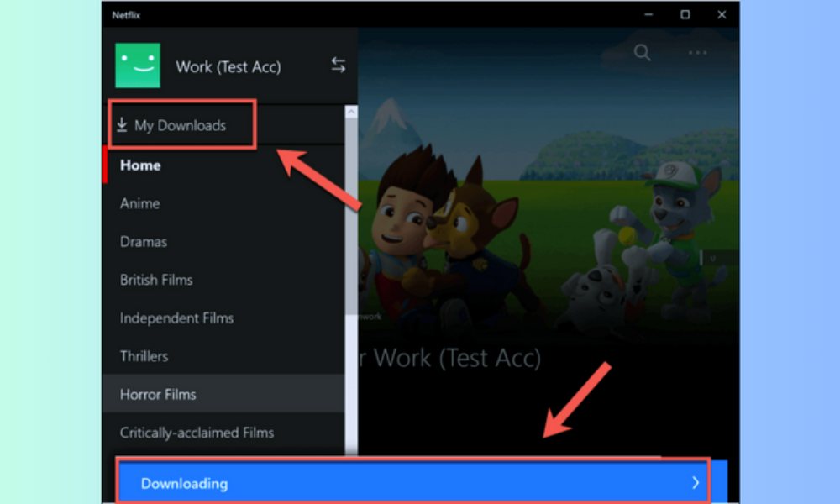Open the three-dots more options menu

697,52
